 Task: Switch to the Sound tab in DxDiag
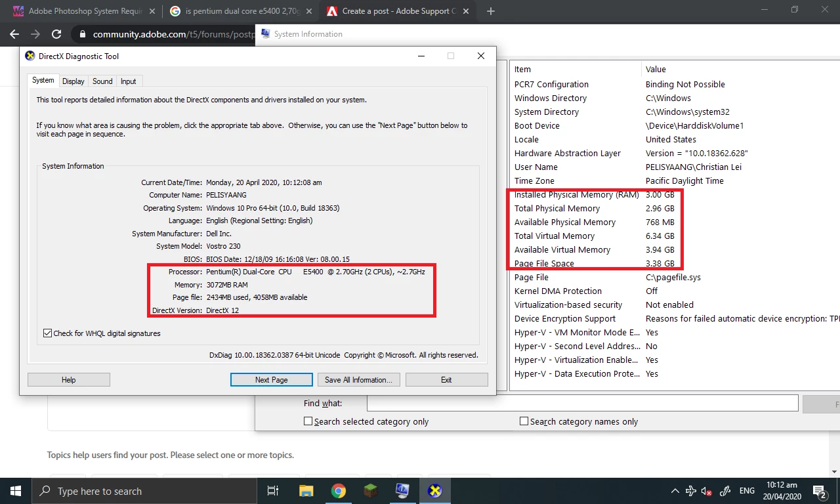(x=102, y=81)
